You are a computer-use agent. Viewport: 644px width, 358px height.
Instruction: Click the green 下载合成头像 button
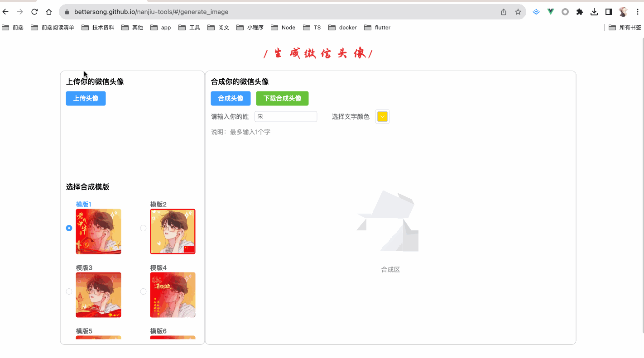282,98
